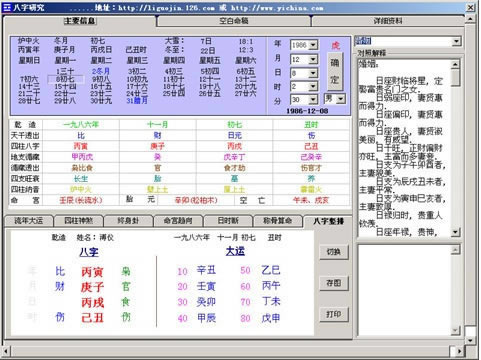Click the 八字研究 title bar icon
Image resolution: width=481 pixels, height=360 pixels.
point(6,7)
